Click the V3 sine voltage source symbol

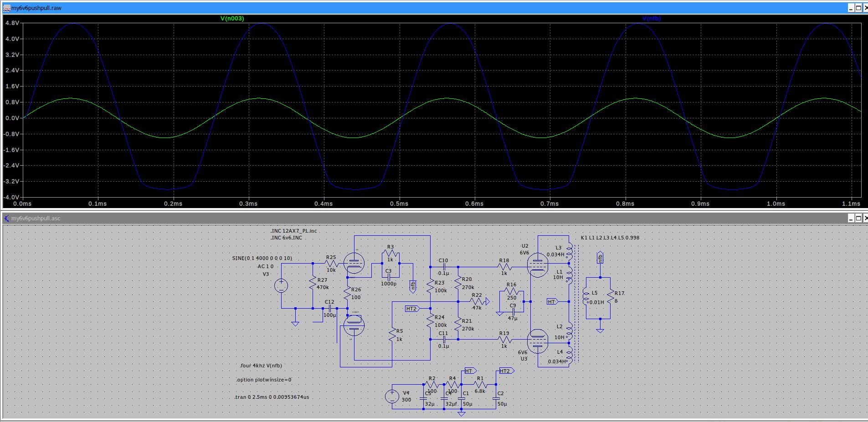pyautogui.click(x=281, y=285)
